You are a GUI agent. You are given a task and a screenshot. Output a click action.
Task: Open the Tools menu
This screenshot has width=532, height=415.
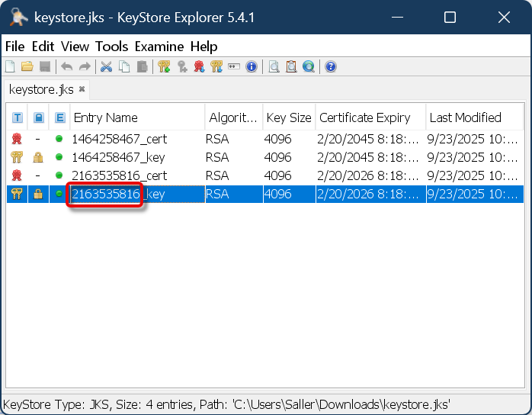point(111,47)
